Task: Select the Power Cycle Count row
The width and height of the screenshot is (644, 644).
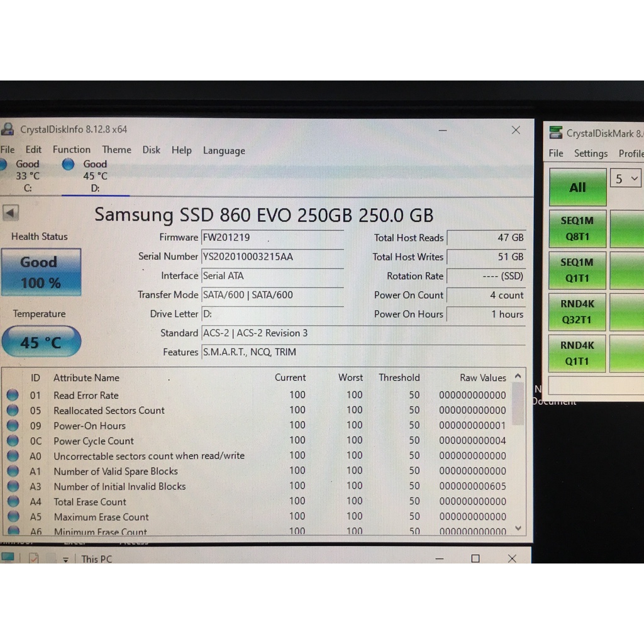Action: pos(257,441)
